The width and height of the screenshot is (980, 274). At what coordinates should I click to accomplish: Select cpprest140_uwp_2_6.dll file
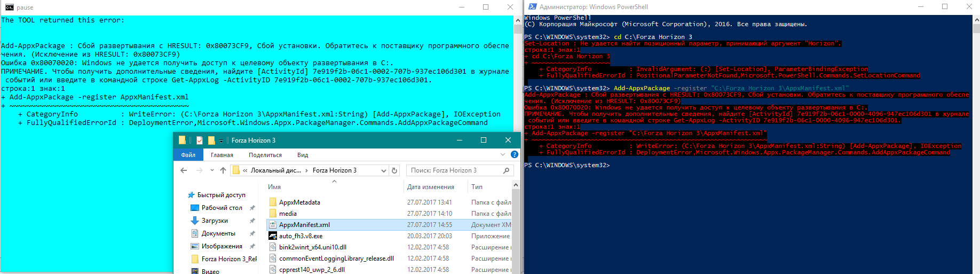(312, 270)
